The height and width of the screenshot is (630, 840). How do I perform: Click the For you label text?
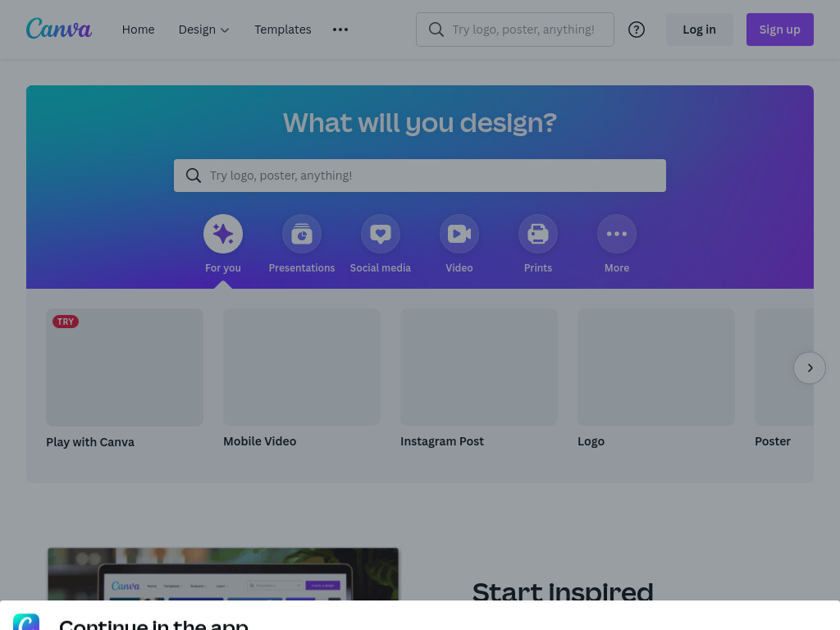click(x=223, y=268)
